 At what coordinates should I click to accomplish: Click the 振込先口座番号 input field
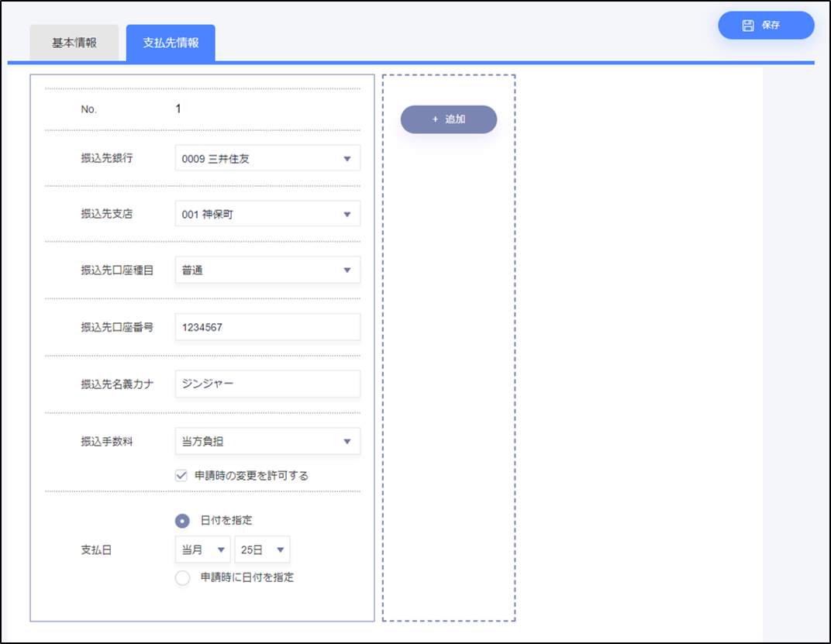[267, 327]
